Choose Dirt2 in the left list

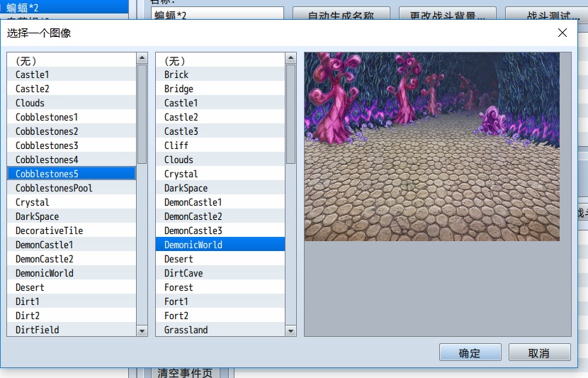pos(72,316)
